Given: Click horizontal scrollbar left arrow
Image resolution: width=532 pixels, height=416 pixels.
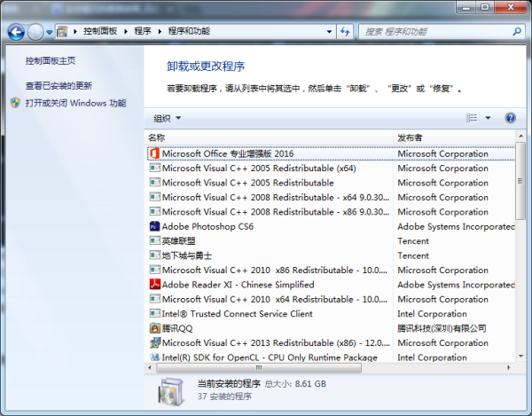Looking at the screenshot, I should 150,367.
